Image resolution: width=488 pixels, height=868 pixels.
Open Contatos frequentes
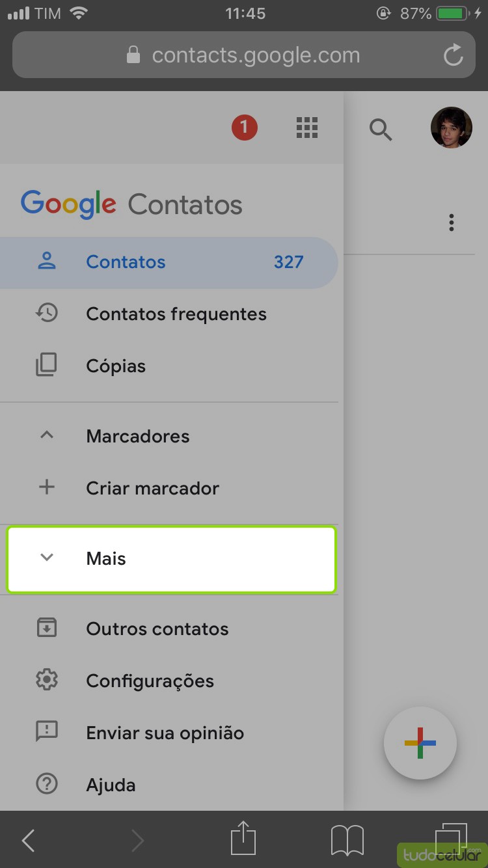[176, 314]
